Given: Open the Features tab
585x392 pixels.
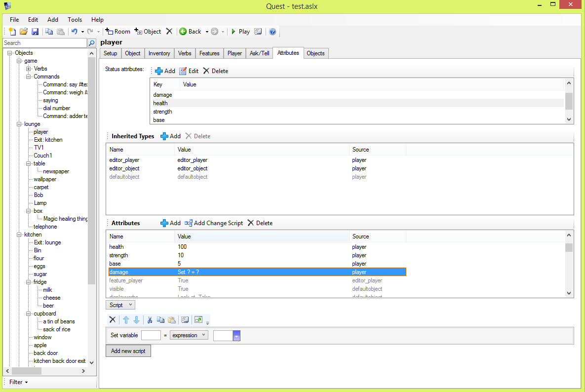Looking at the screenshot, I should 209,53.
